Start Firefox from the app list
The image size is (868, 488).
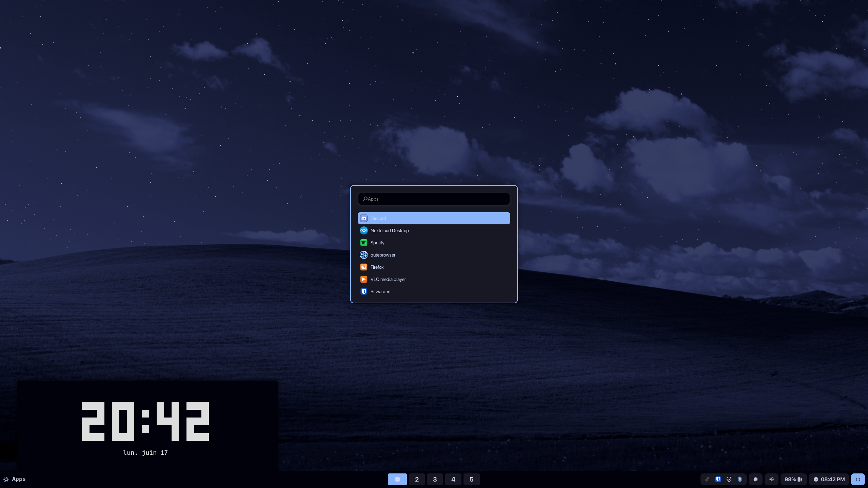434,267
